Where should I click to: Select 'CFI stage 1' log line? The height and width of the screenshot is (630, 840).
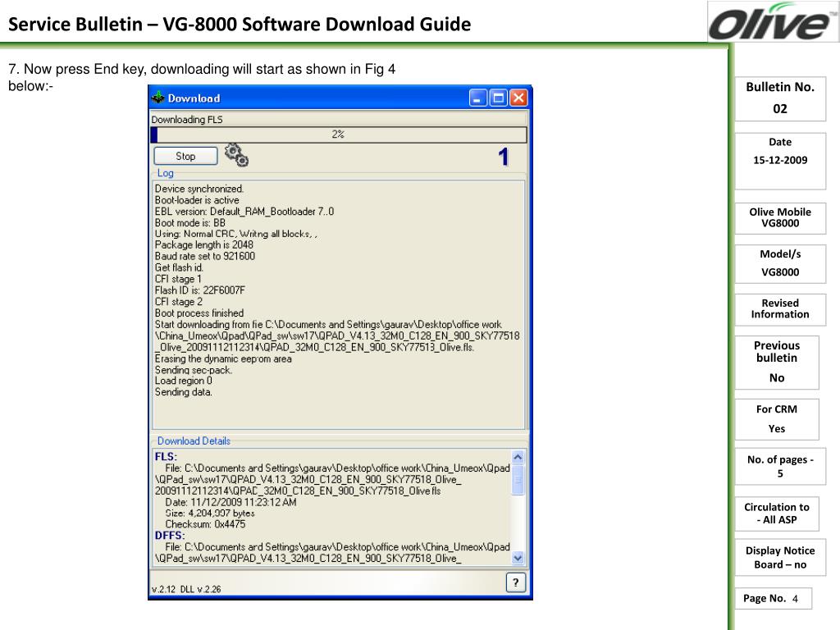(x=178, y=279)
